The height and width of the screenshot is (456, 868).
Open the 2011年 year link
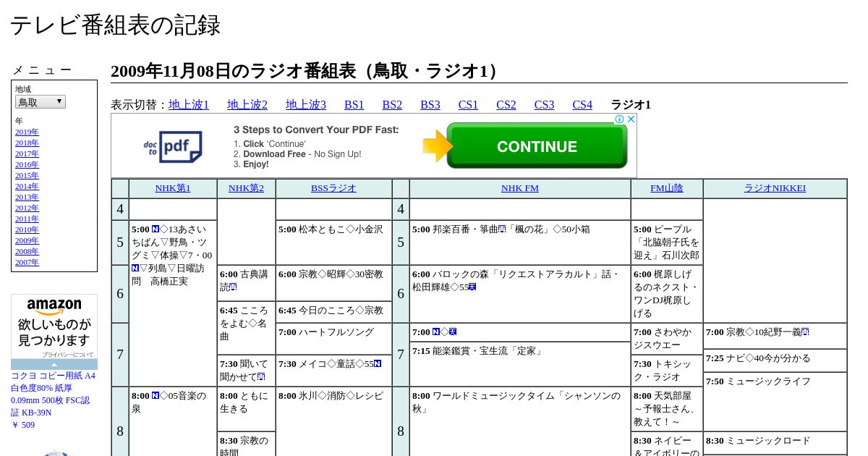27,219
